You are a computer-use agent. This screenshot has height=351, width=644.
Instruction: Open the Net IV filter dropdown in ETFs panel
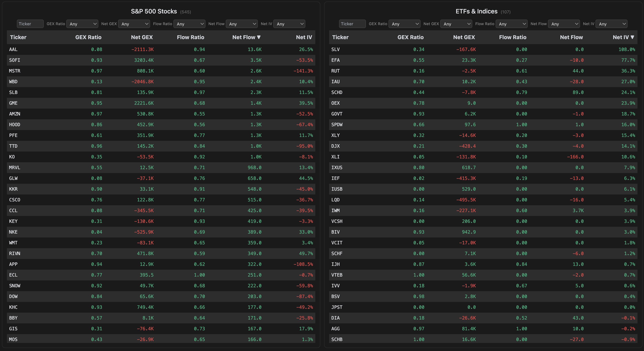[611, 24]
